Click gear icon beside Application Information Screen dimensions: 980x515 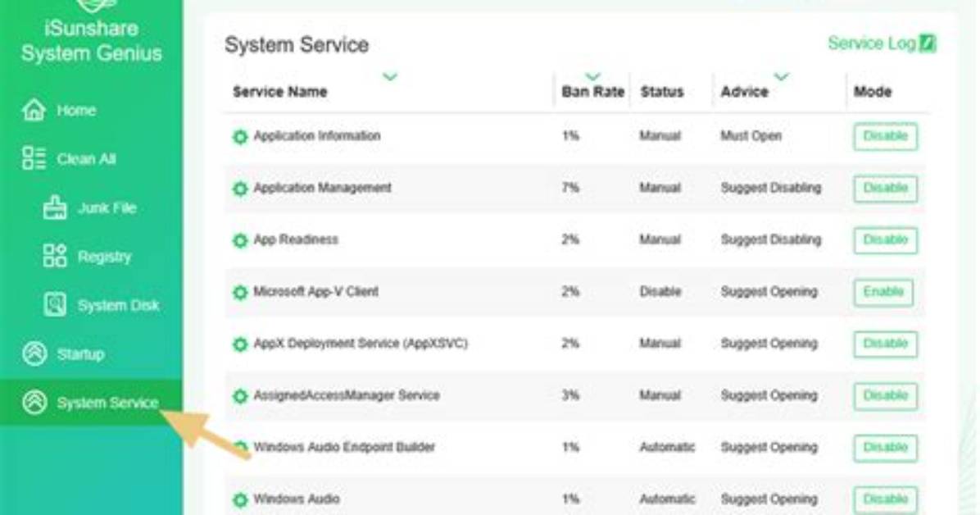coord(240,136)
